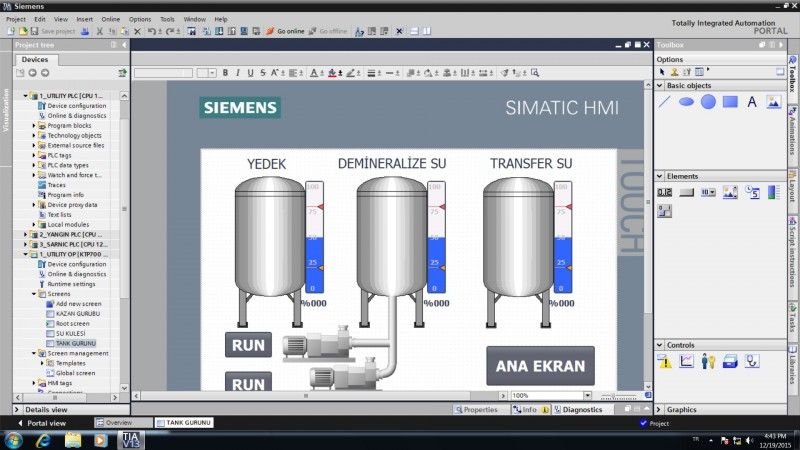Open the Online menu
Viewport: 800px width, 450px height.
pos(111,19)
